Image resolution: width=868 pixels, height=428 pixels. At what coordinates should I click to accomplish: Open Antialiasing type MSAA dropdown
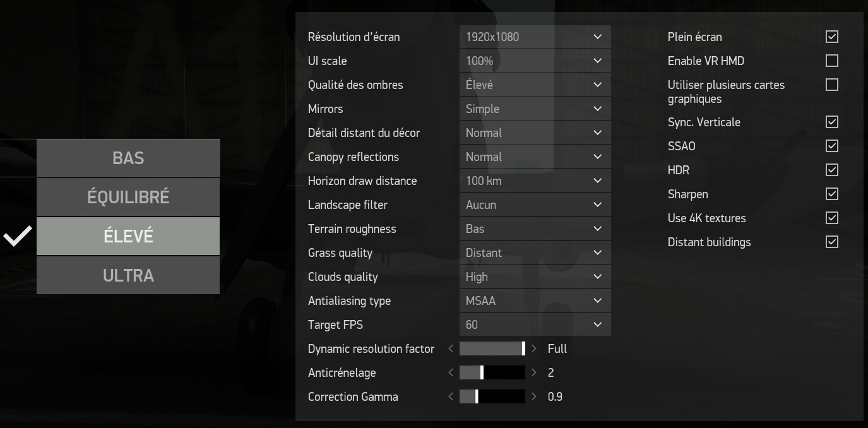tap(535, 300)
